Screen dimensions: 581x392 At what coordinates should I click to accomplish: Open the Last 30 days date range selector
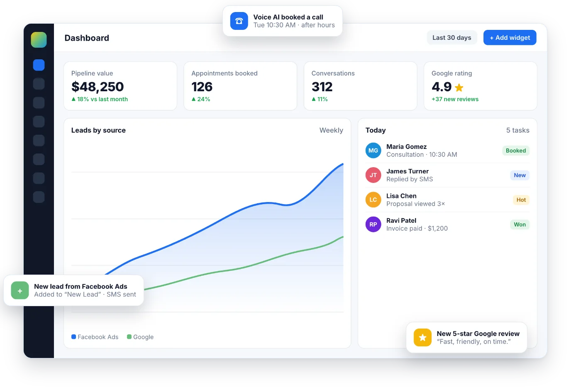(452, 38)
